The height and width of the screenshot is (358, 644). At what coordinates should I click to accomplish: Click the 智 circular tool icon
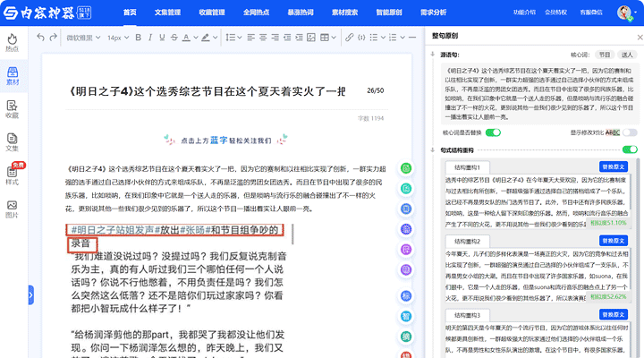[406, 316]
